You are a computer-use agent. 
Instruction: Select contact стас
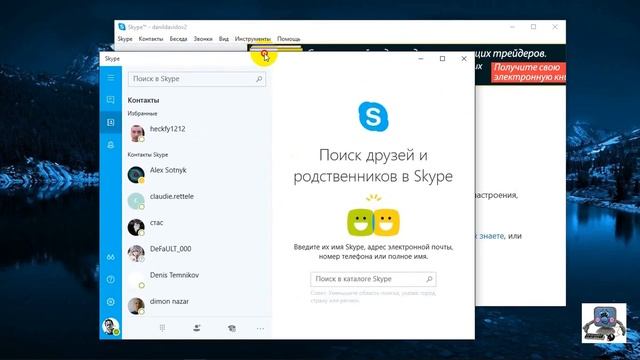tap(197, 227)
